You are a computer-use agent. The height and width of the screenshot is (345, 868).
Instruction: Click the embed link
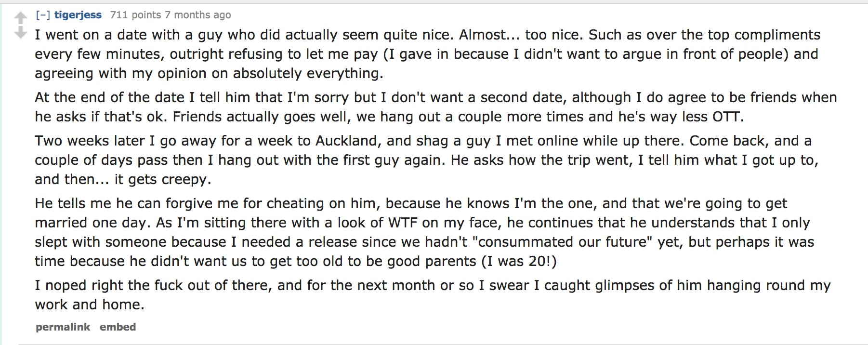coord(118,327)
